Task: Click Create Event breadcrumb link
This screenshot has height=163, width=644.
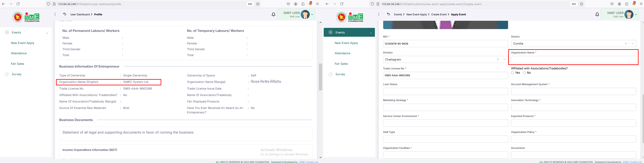Action: point(439,15)
